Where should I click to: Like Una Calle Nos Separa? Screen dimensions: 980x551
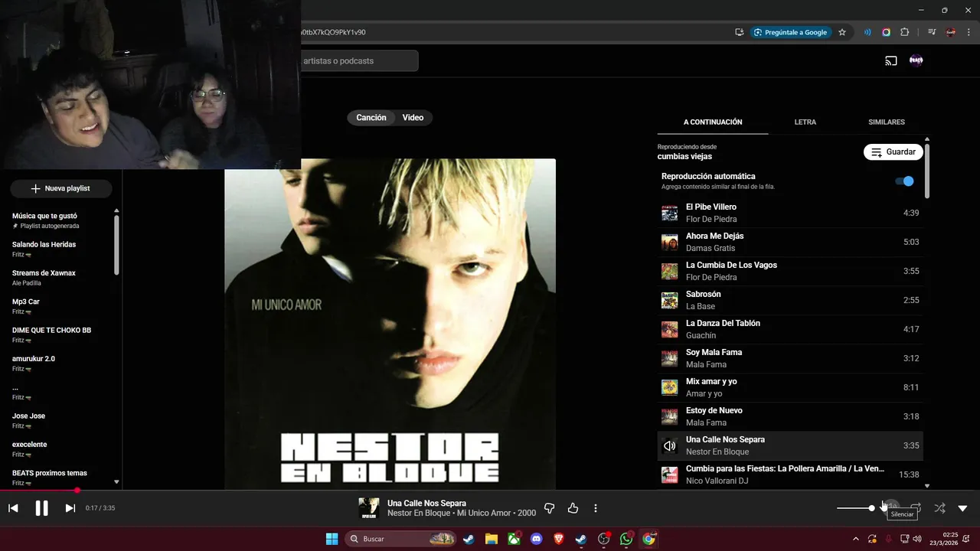tap(573, 508)
